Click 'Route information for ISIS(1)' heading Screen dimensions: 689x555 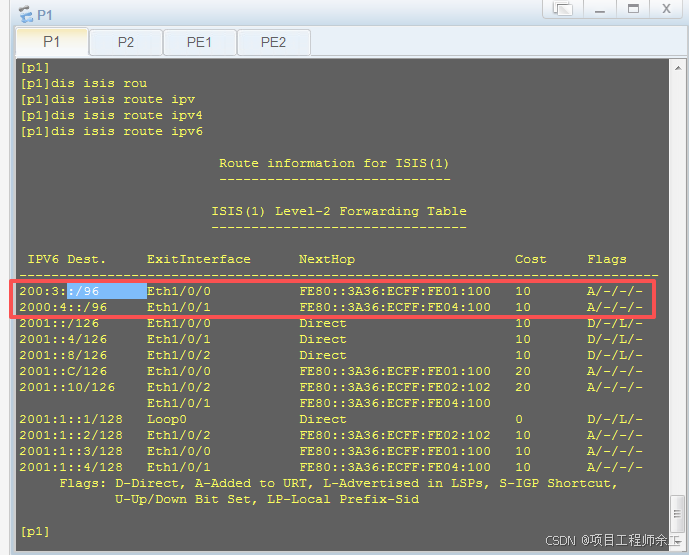click(334, 163)
